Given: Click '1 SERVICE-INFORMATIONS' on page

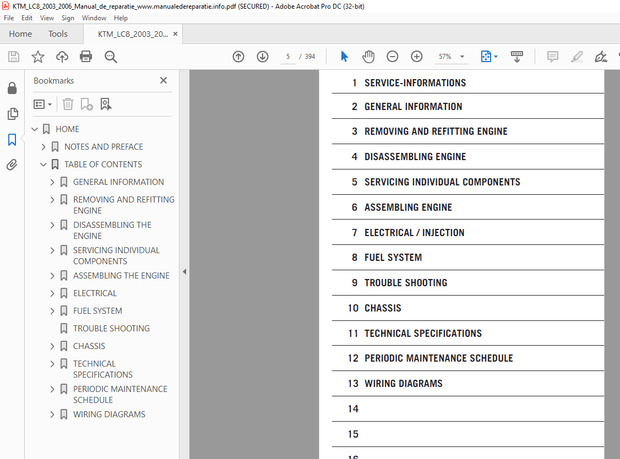Looking at the screenshot, I should 409,83.
